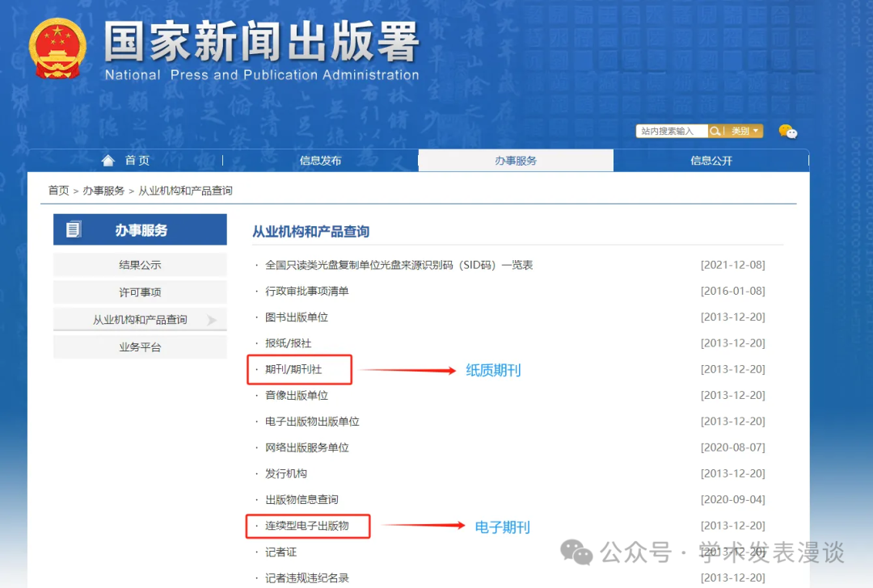Click 首页 in the breadcrumb

tap(58, 191)
